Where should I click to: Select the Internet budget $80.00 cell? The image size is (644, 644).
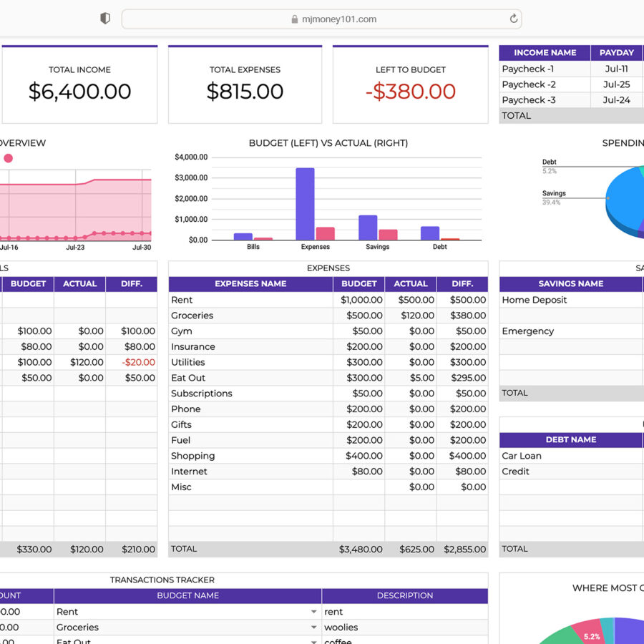359,472
